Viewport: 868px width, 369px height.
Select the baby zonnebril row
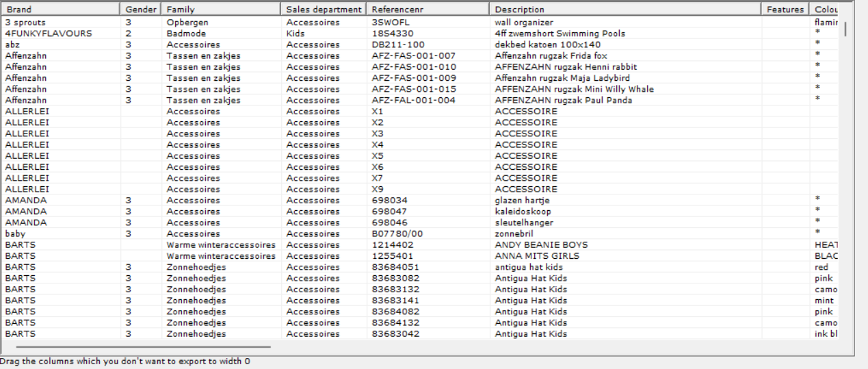[421, 233]
